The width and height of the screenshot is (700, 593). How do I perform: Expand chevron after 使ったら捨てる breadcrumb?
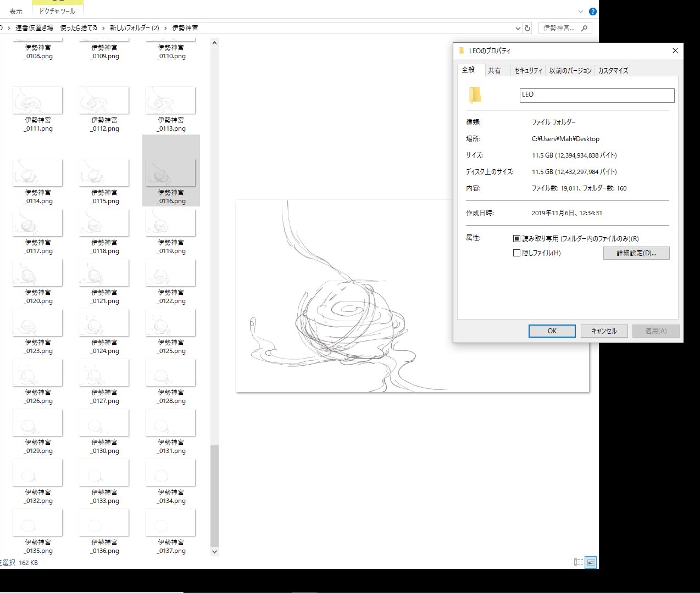103,28
